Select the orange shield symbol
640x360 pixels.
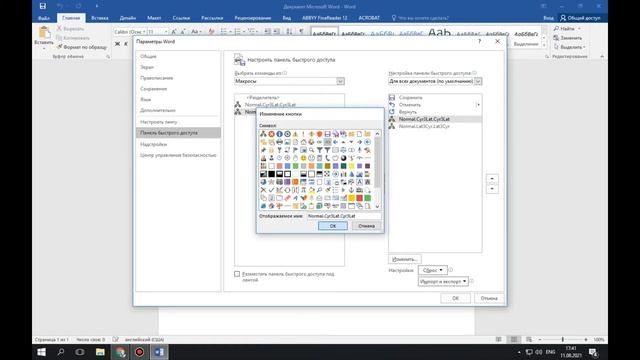click(319, 134)
